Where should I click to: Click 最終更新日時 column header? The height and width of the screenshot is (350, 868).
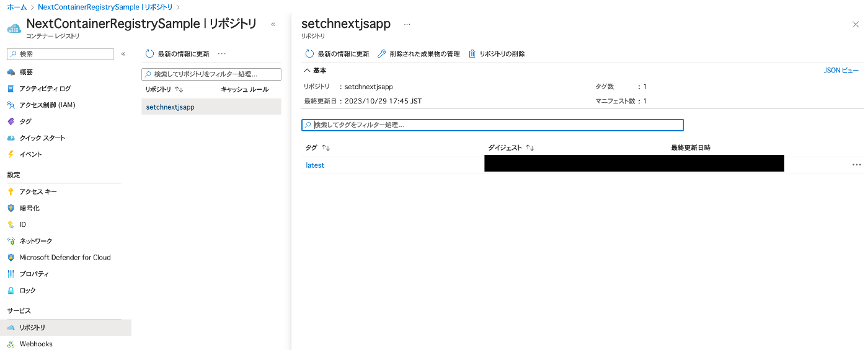[x=691, y=148]
